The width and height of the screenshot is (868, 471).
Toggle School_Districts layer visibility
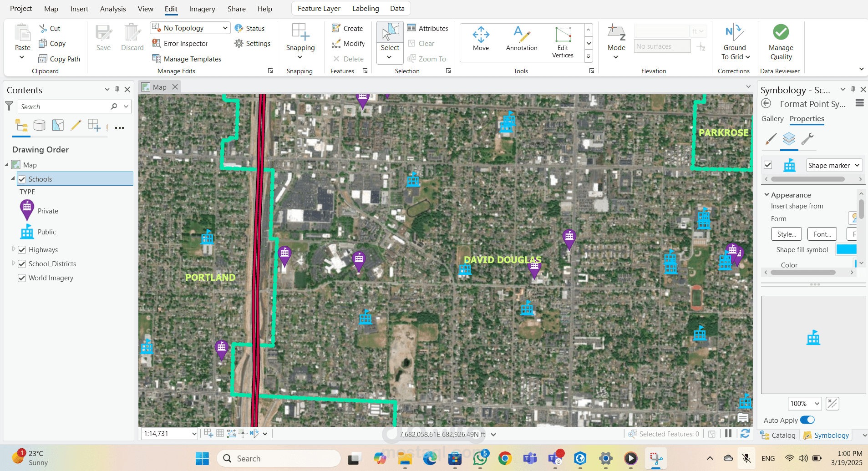pos(22,264)
